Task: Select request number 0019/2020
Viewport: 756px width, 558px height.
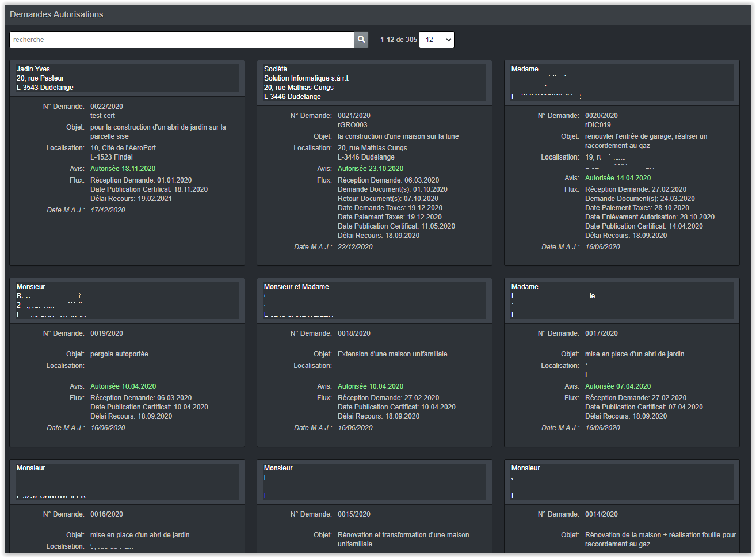Action: (x=106, y=333)
